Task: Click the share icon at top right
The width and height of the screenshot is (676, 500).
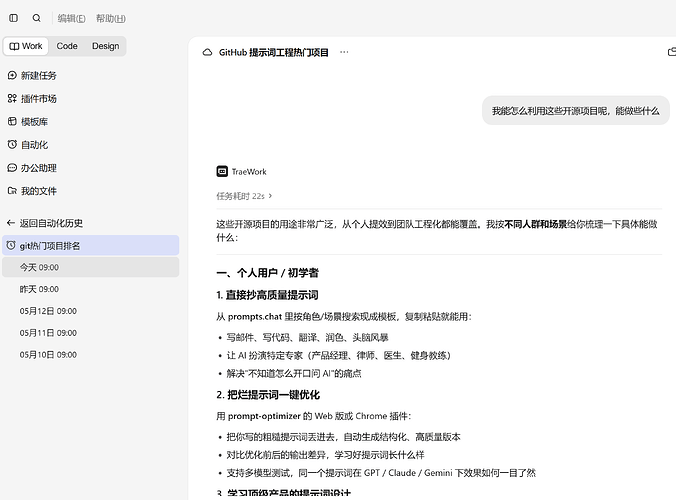Action: 672,52
